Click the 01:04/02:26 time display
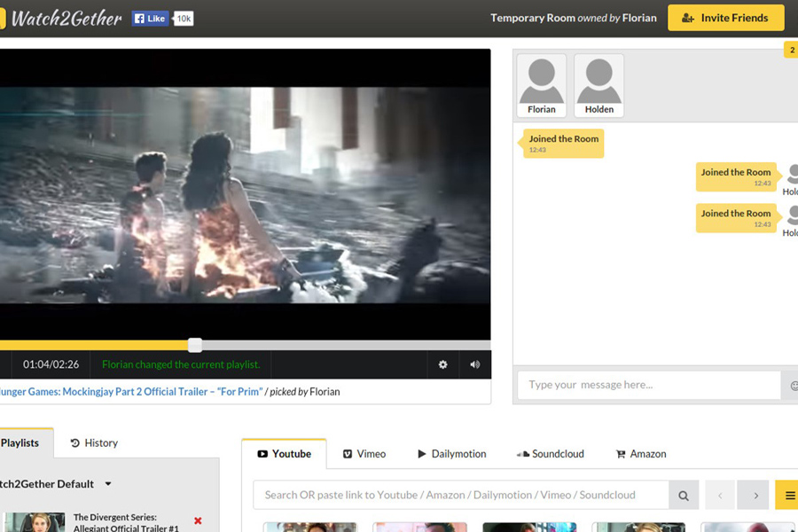 [x=51, y=364]
